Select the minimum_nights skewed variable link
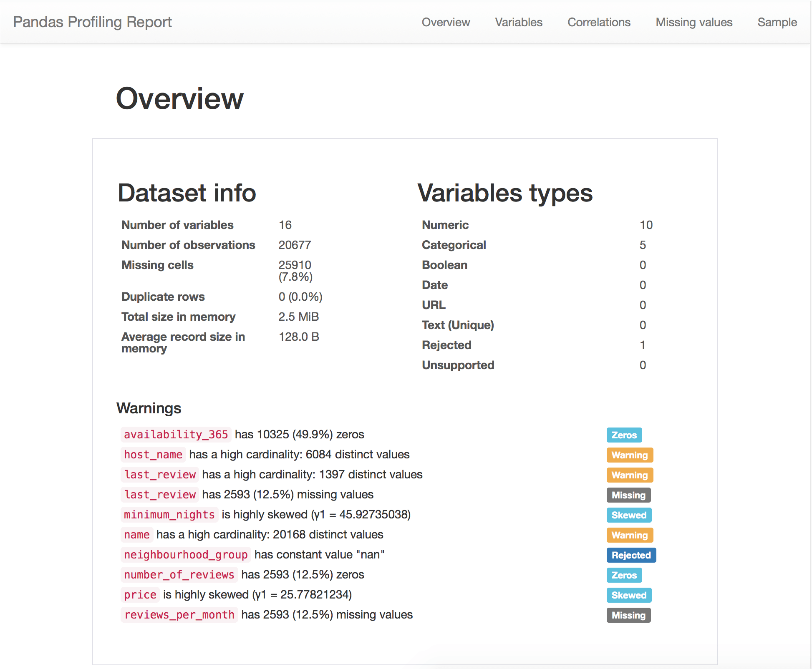This screenshot has width=812, height=669. click(x=169, y=514)
